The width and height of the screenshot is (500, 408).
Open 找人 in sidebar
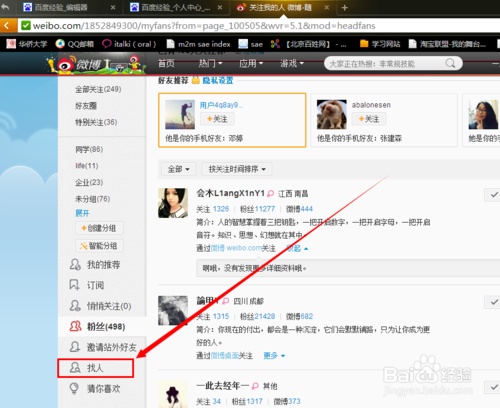click(x=95, y=368)
